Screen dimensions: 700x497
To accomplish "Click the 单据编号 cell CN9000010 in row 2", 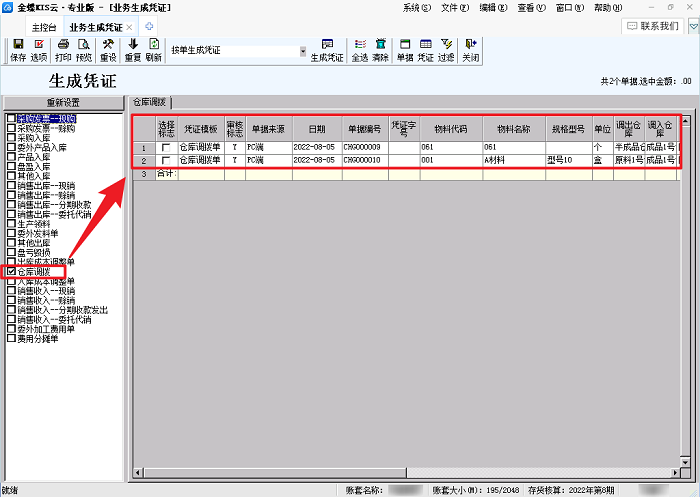I will click(364, 160).
